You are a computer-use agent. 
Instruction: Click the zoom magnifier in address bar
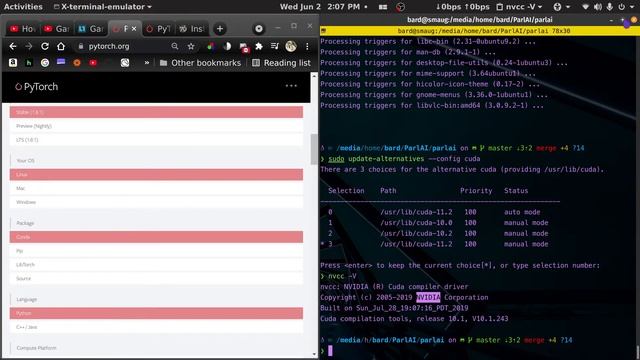click(175, 47)
